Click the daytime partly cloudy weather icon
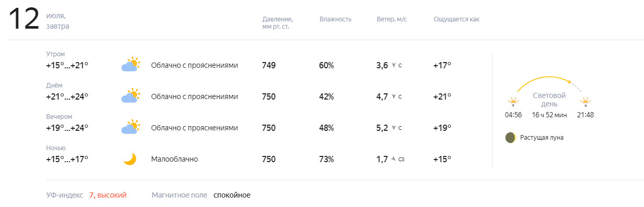This screenshot has width=644, height=207. click(130, 96)
